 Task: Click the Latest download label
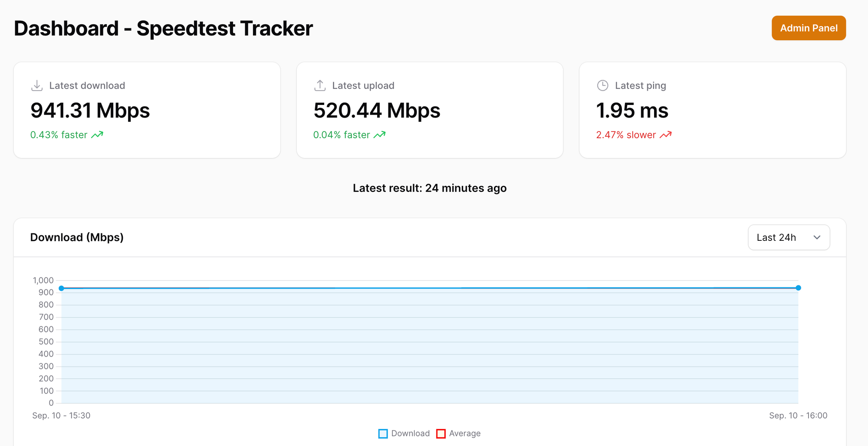[x=87, y=85]
